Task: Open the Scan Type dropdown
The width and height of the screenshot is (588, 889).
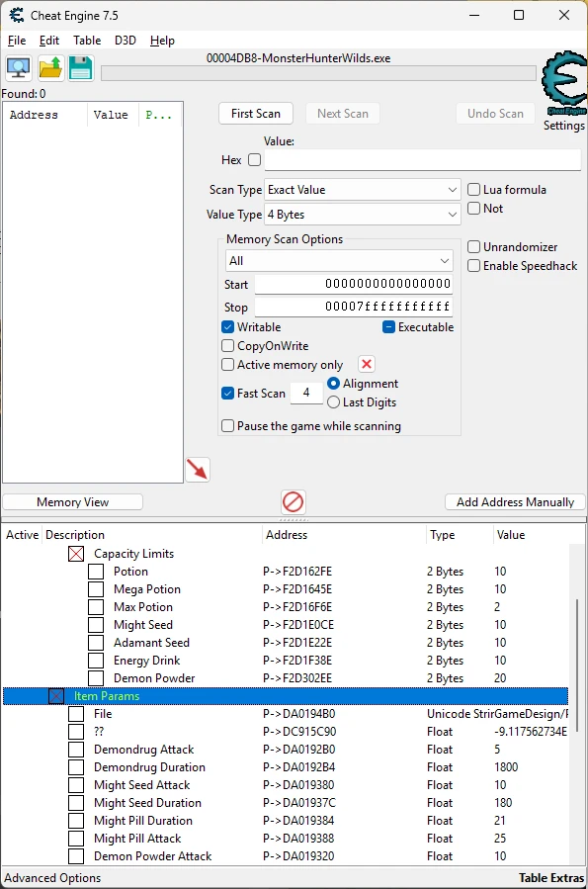Action: [362, 190]
